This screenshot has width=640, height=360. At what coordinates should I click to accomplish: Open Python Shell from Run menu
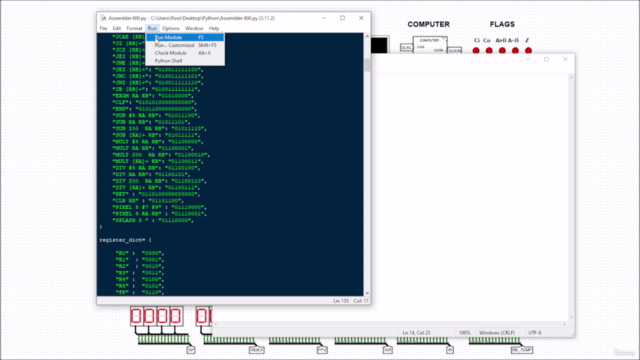[185, 61]
